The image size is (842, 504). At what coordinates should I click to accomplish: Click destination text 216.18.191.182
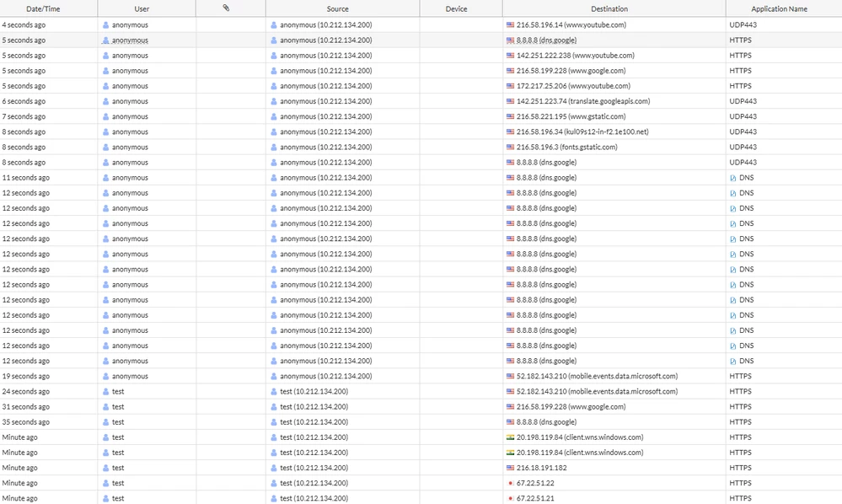point(541,468)
